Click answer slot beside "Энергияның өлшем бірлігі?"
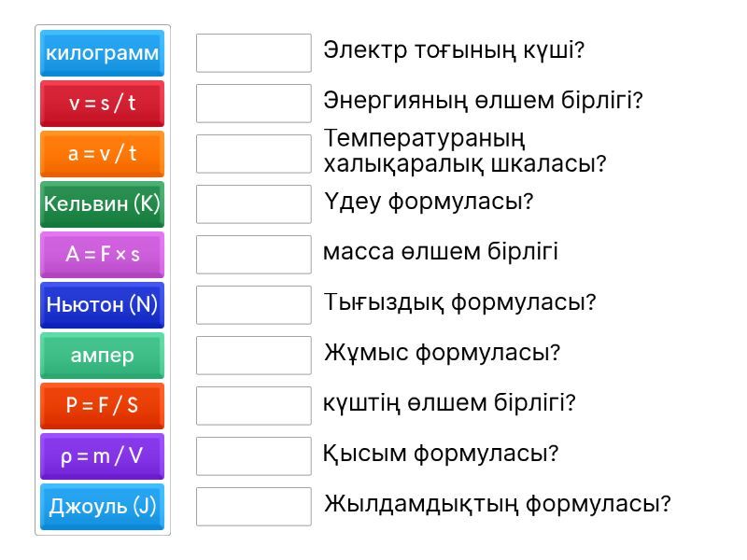The image size is (747, 560). coord(254,104)
